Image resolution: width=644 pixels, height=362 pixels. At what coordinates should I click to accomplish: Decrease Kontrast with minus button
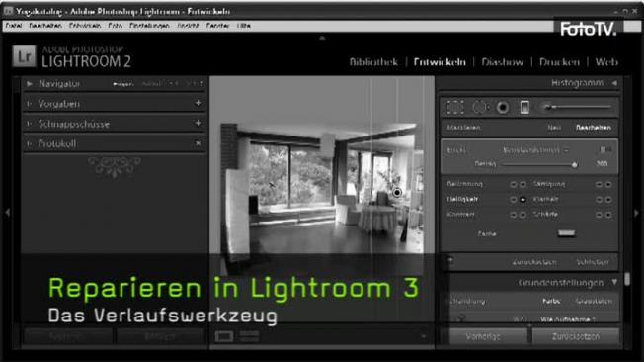pos(513,215)
